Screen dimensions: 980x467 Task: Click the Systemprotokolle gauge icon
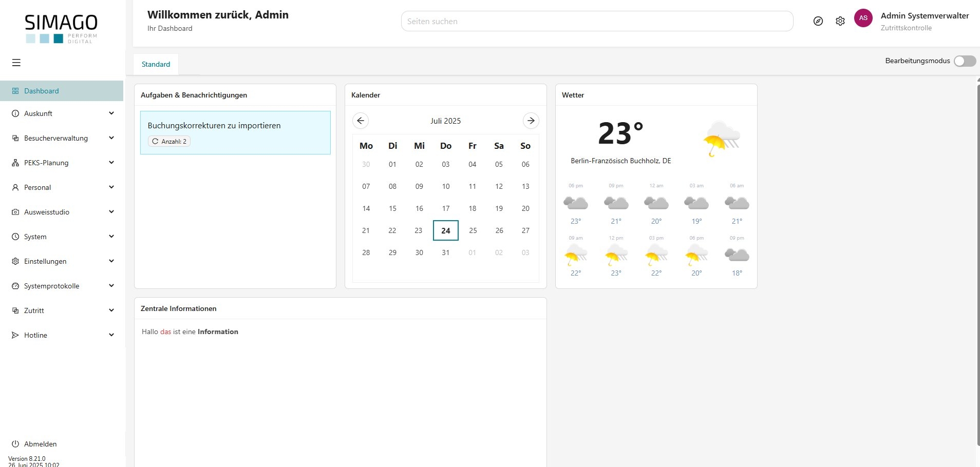coord(15,286)
